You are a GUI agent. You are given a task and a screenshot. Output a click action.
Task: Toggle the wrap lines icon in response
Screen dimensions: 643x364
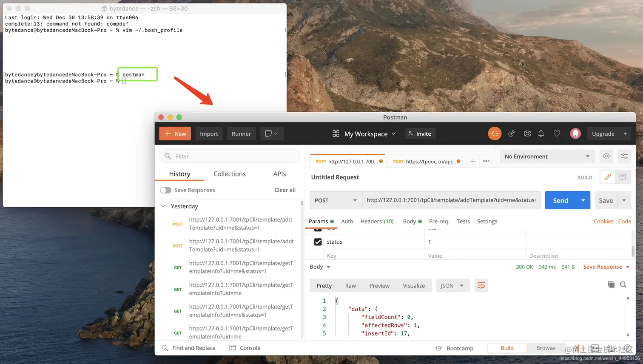pos(481,285)
